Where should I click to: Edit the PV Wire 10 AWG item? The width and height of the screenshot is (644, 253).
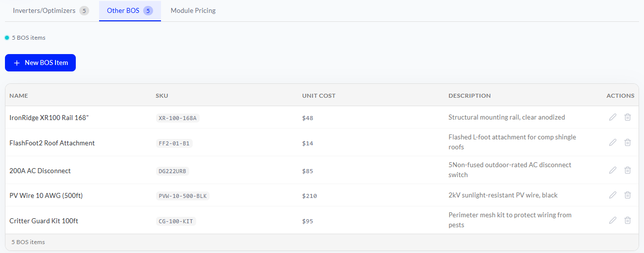tap(613, 195)
